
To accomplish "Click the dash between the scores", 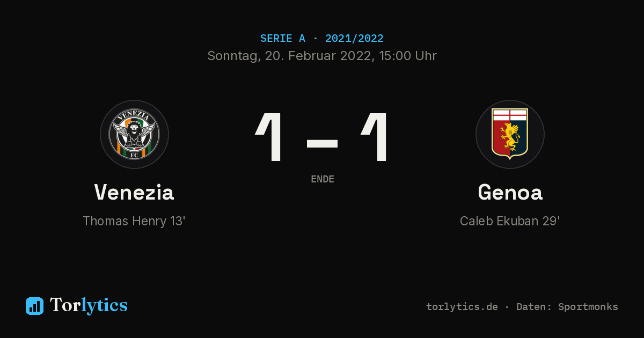I will tap(322, 143).
